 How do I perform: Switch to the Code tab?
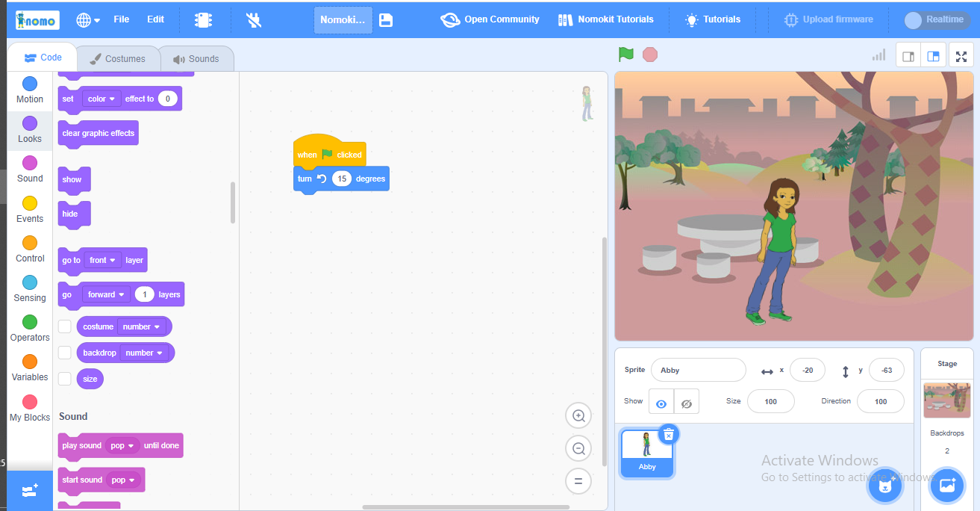(43, 58)
